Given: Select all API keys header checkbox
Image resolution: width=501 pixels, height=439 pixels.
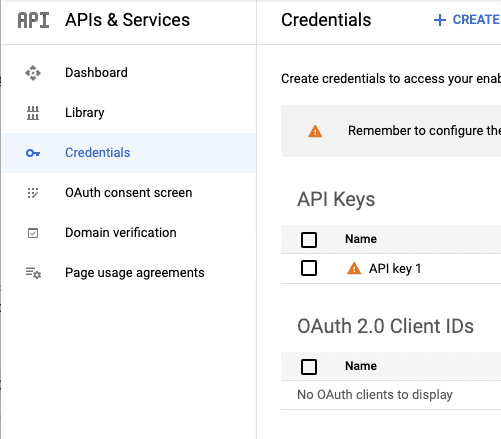Looking at the screenshot, I should [309, 240].
